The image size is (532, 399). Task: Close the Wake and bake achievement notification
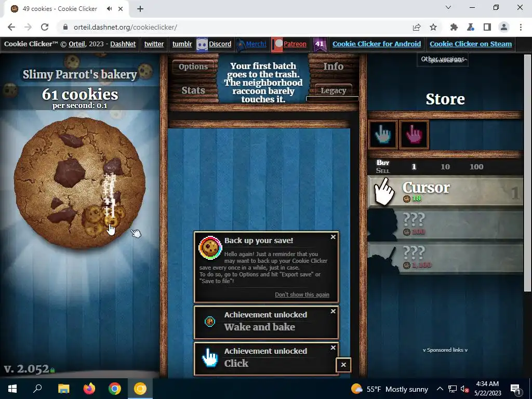333,311
